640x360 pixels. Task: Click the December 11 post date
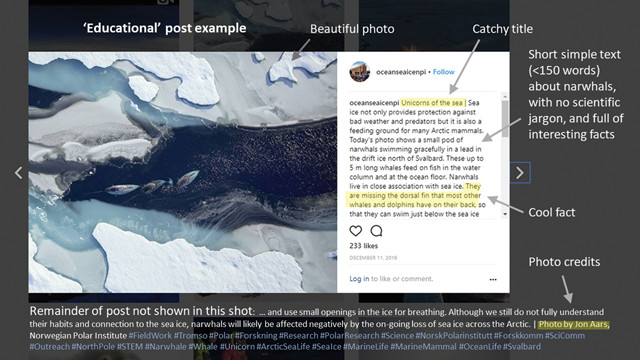click(373, 258)
